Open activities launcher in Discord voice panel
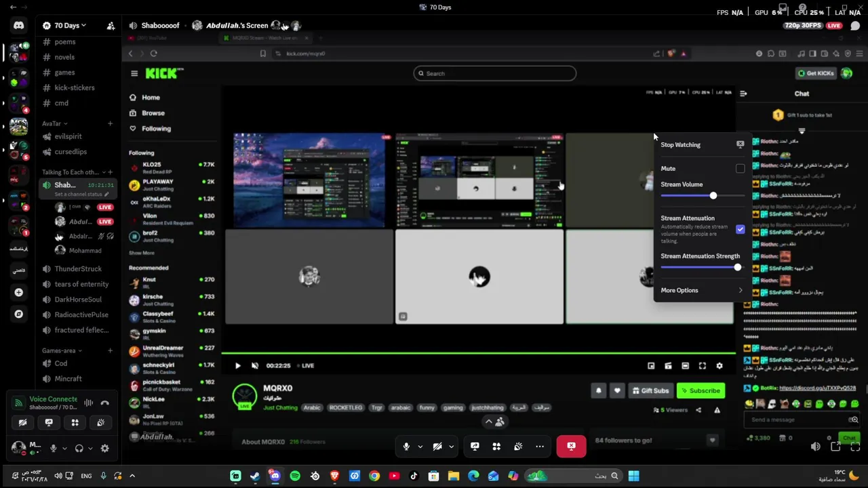Image resolution: width=868 pixels, height=488 pixels. click(x=75, y=422)
